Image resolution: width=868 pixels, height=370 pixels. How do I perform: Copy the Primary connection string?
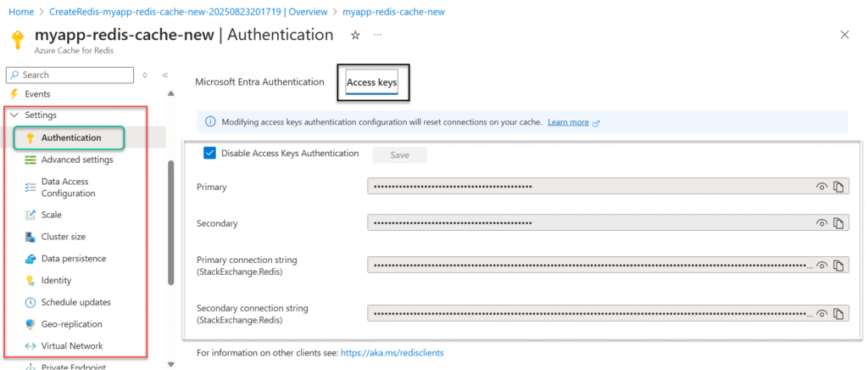(x=838, y=265)
